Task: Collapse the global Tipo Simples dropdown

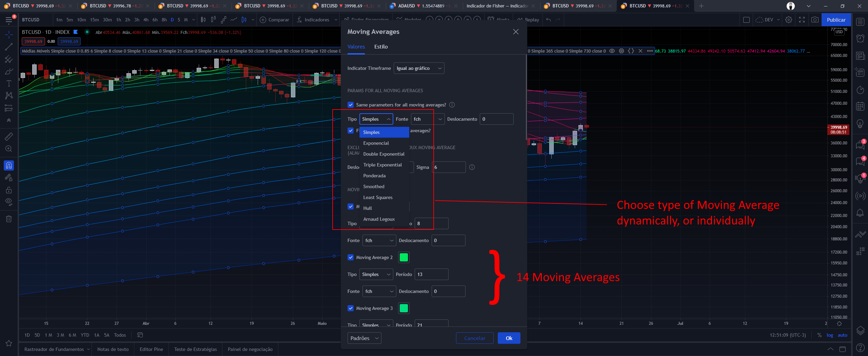Action: coord(376,119)
